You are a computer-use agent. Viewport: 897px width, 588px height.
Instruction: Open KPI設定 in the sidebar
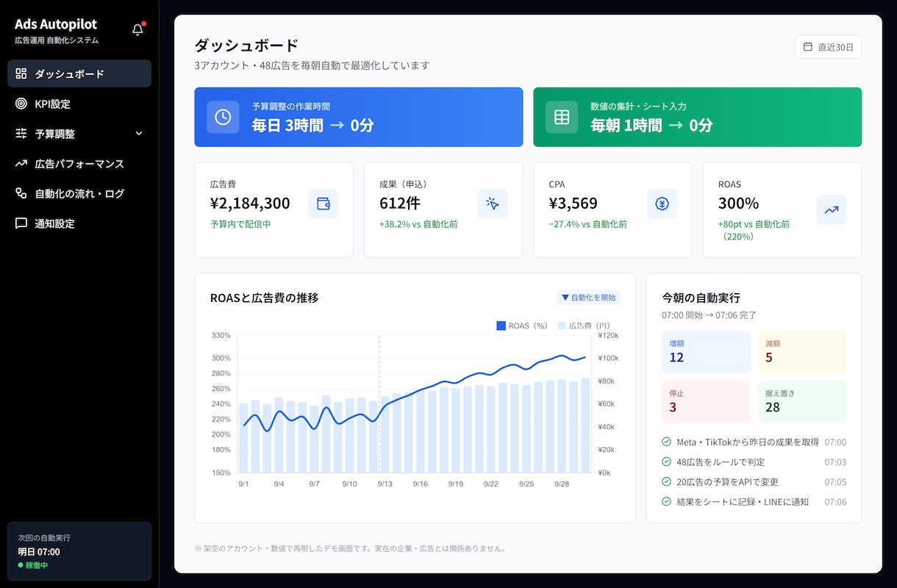(x=79, y=104)
